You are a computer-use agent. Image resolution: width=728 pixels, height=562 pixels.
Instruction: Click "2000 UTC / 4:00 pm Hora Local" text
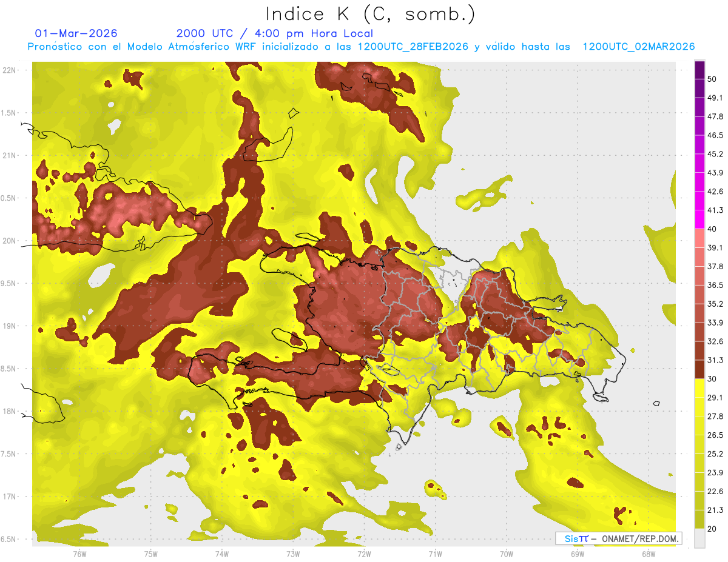[275, 33]
